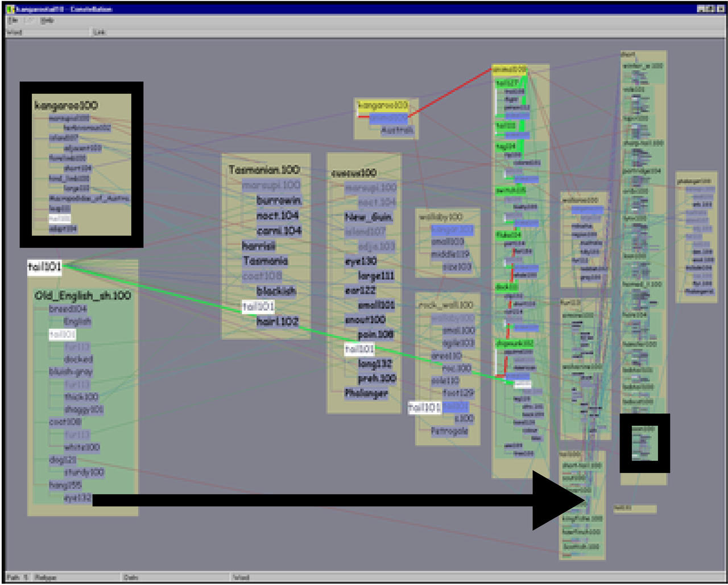Select the snout100 word in cuscus box
728x585 pixels.
365,320
